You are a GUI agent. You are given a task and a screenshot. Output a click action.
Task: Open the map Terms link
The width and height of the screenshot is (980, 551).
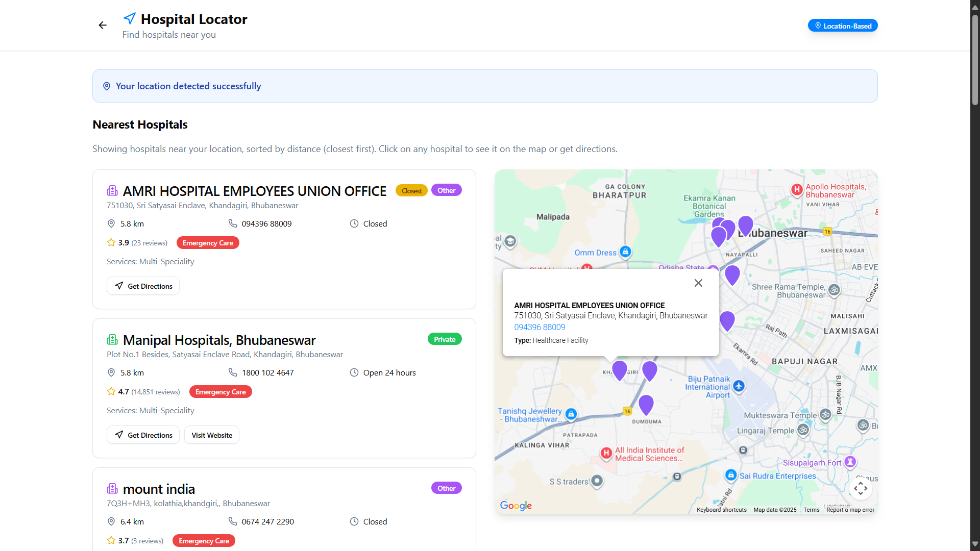click(811, 510)
